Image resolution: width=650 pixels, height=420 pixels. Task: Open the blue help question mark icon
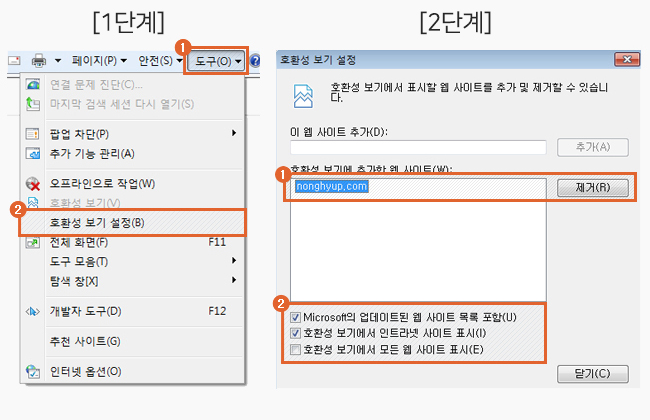[x=255, y=61]
